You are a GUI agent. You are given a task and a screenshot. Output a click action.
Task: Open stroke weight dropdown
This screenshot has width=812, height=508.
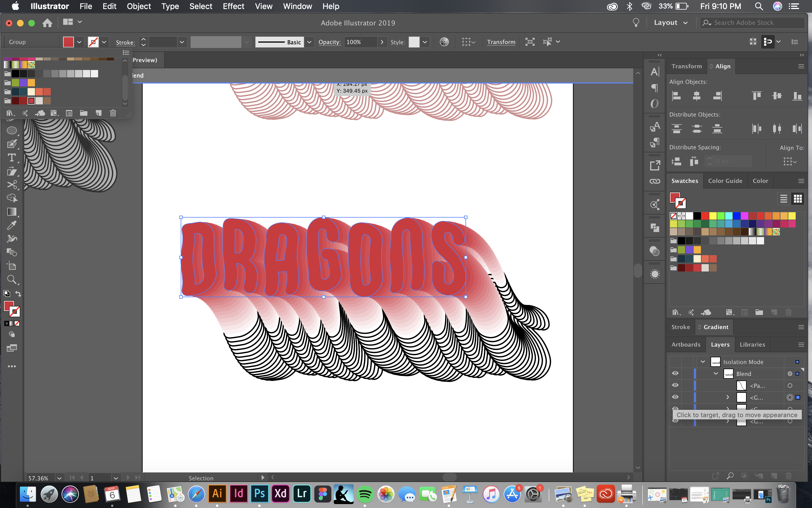pyautogui.click(x=182, y=42)
